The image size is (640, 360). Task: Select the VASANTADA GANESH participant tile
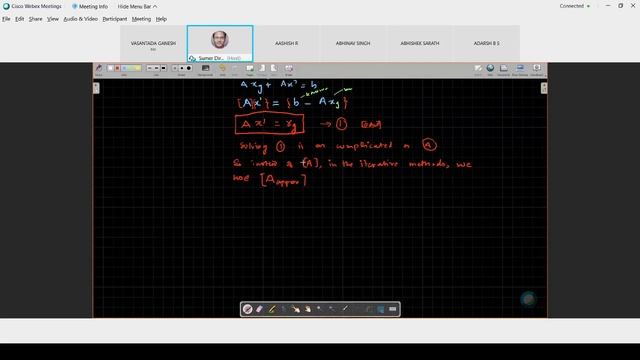click(x=153, y=43)
